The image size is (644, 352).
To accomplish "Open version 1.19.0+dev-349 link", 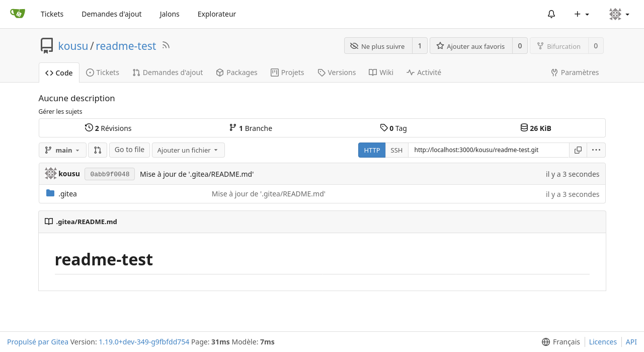I will tap(144, 342).
